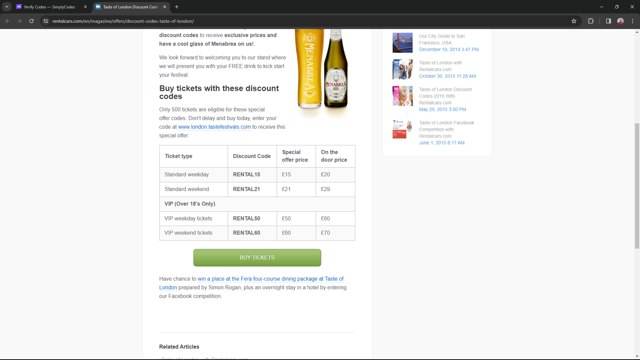Close the Taste of London tab
Image resolution: width=640 pixels, height=360 pixels.
click(164, 7)
